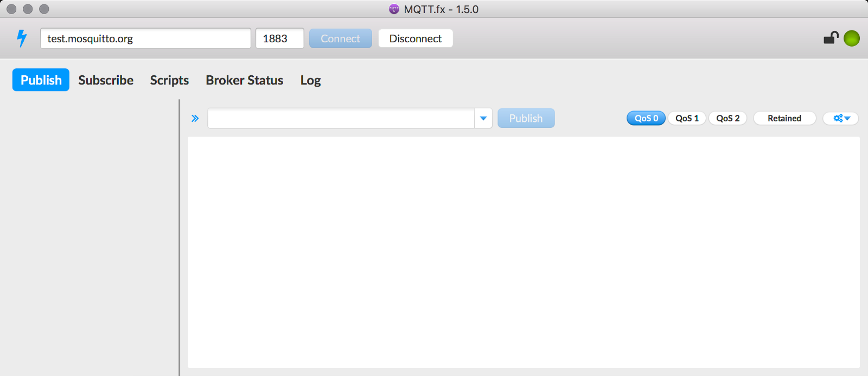Open the publish settings gear menu
868x376 pixels.
[x=841, y=118]
